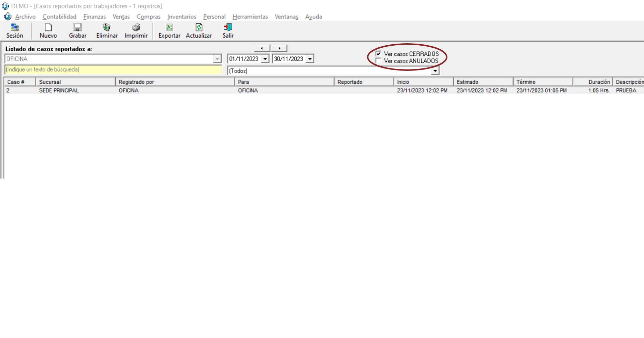Enable Ver casos ANULADOS checkbox
This screenshot has width=644, height=338.
tap(378, 61)
